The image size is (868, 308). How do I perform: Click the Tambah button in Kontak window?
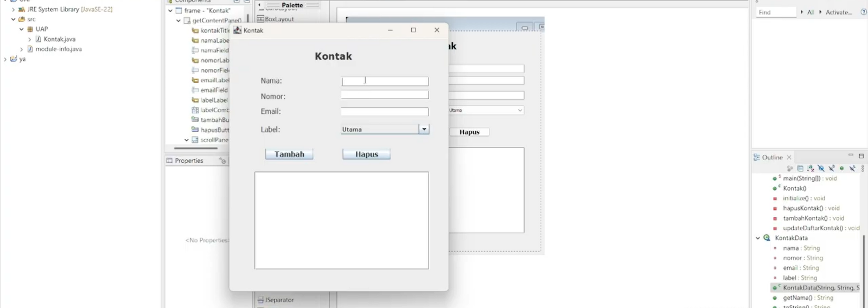tap(289, 155)
